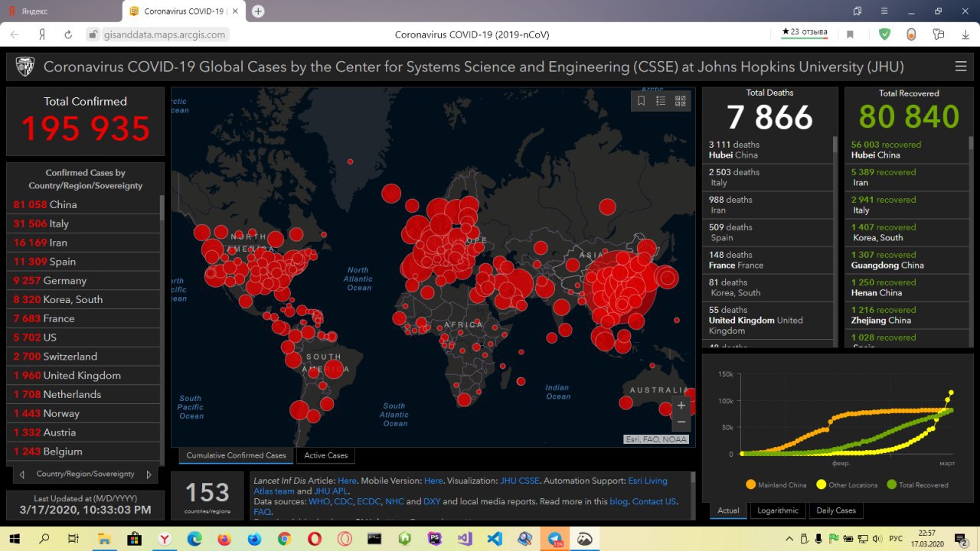
Task: Open the Contact US link
Action: click(654, 502)
